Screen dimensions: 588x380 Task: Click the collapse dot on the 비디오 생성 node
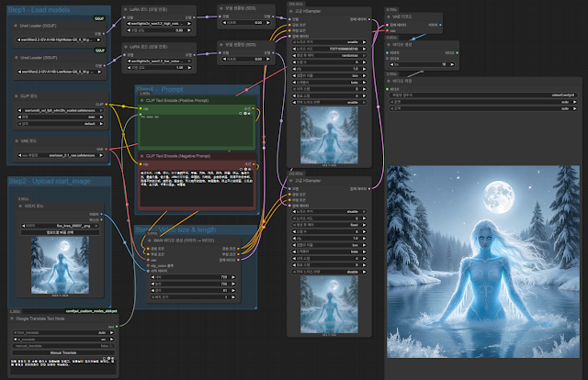tap(389, 45)
